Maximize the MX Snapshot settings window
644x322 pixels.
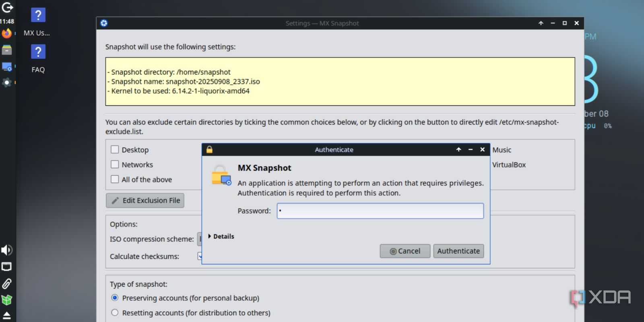pos(565,23)
